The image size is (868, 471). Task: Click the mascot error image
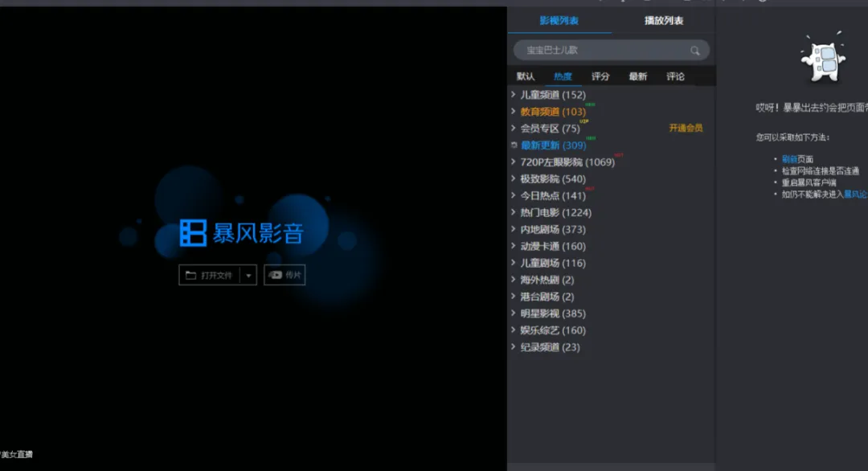[x=823, y=58]
